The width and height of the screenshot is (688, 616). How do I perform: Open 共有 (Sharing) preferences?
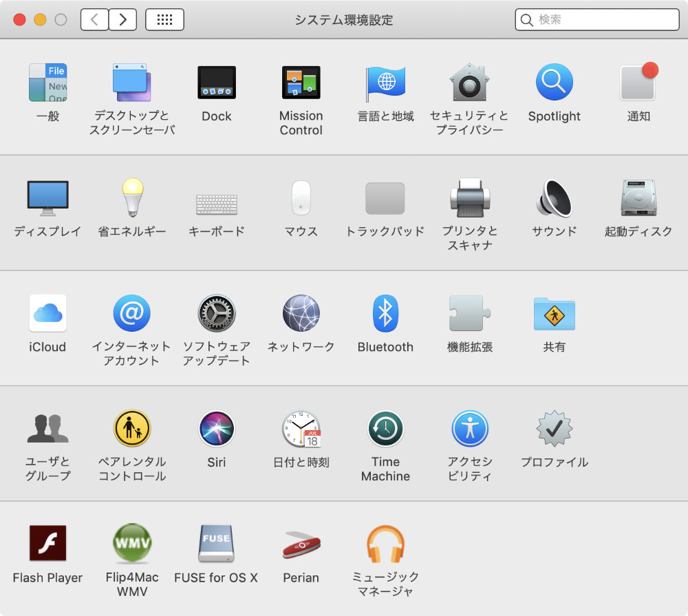(x=554, y=314)
